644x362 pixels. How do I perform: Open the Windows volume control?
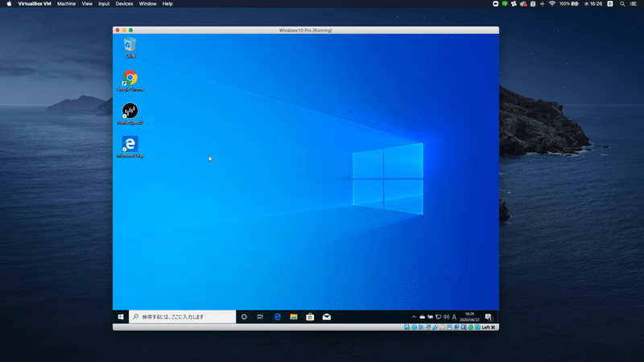pos(447,317)
